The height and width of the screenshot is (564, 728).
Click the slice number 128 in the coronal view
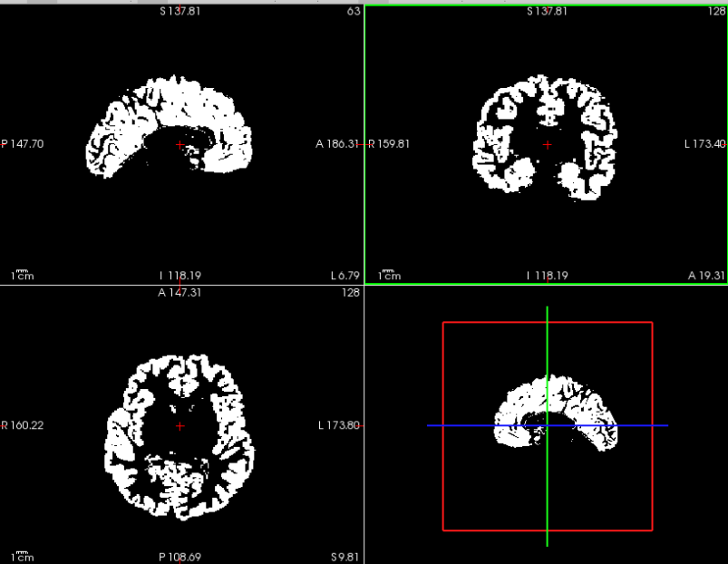[x=714, y=11]
